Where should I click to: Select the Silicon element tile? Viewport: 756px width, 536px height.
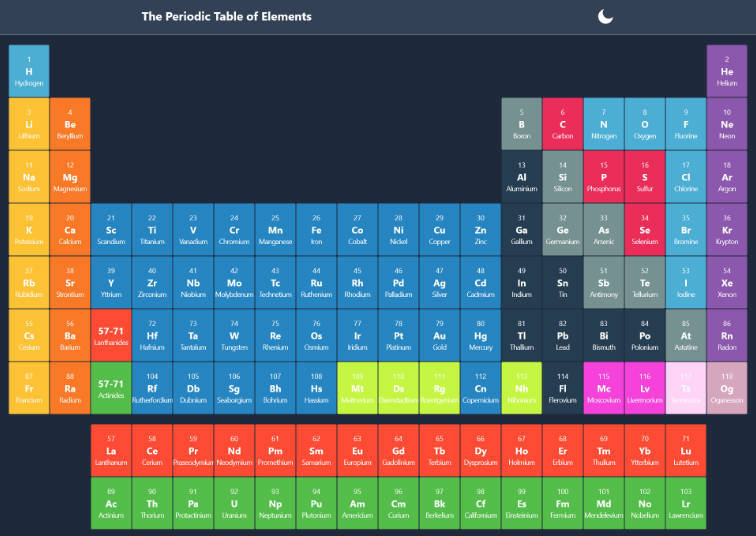(563, 177)
